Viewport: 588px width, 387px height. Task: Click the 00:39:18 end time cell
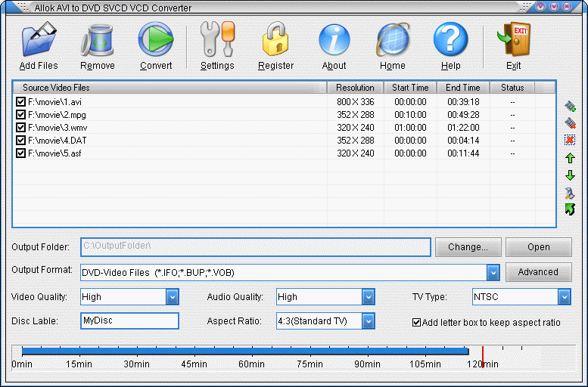coord(463,102)
